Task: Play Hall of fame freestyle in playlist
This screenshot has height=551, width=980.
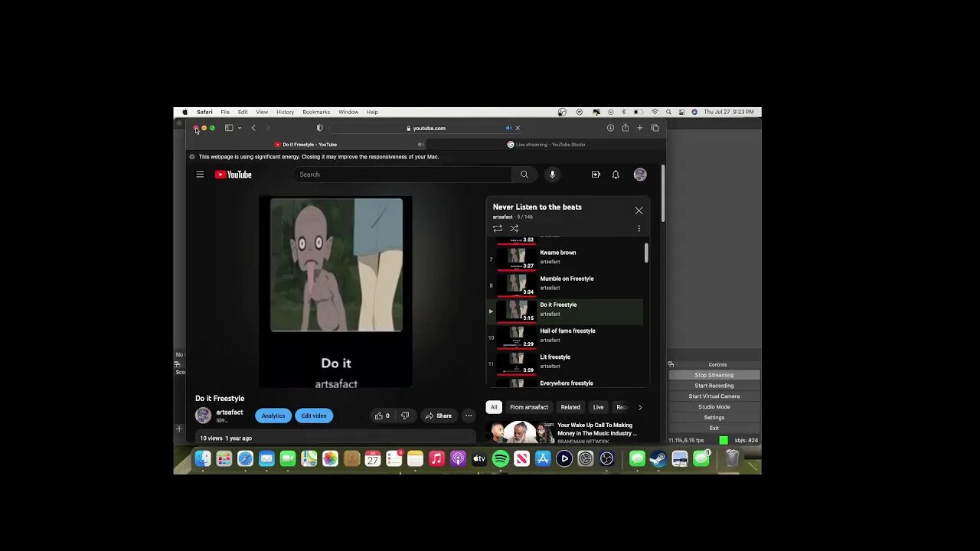Action: click(x=567, y=336)
